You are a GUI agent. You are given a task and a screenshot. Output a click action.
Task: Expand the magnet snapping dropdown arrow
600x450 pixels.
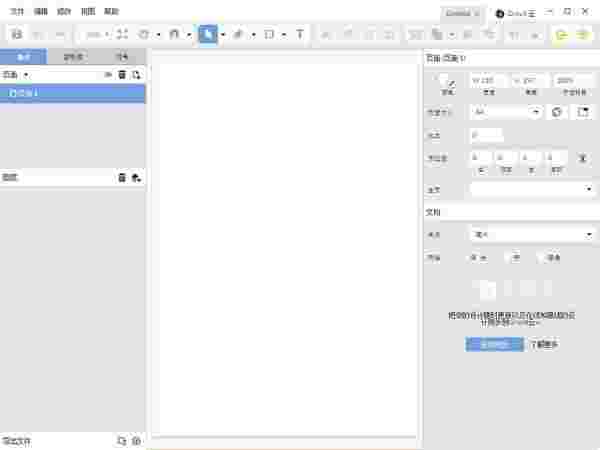(x=189, y=35)
